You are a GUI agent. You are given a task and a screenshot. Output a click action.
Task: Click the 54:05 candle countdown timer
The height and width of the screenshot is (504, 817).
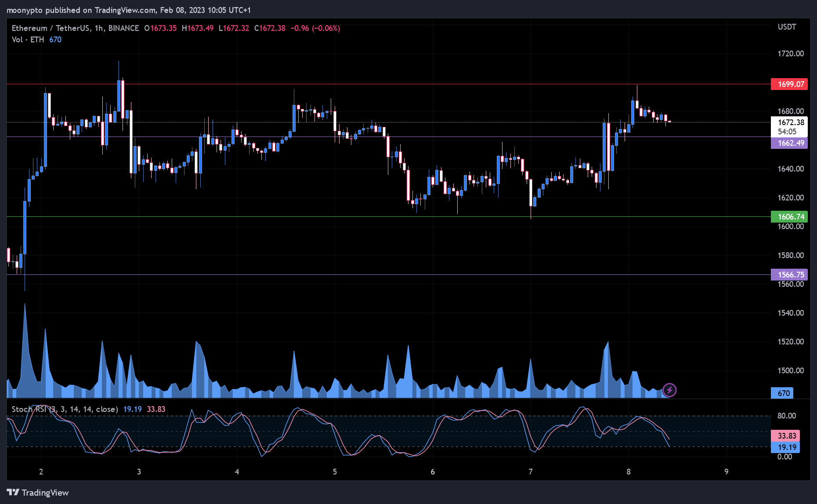pos(787,132)
